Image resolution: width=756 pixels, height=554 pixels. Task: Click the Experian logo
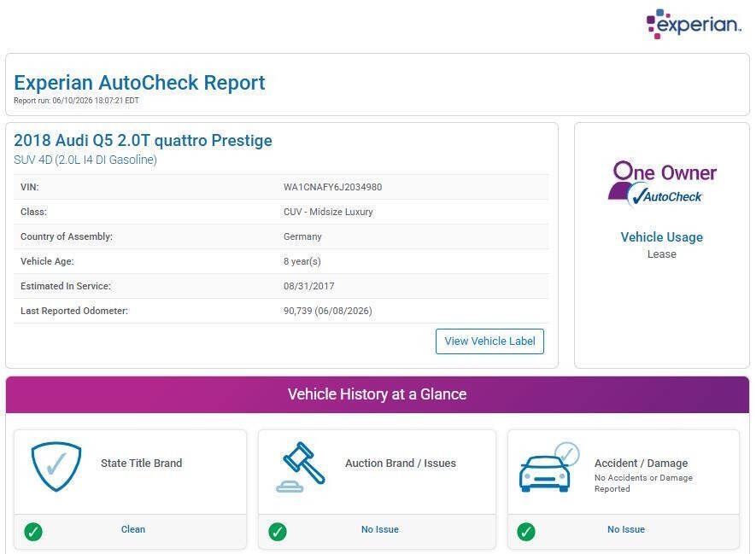[x=694, y=24]
